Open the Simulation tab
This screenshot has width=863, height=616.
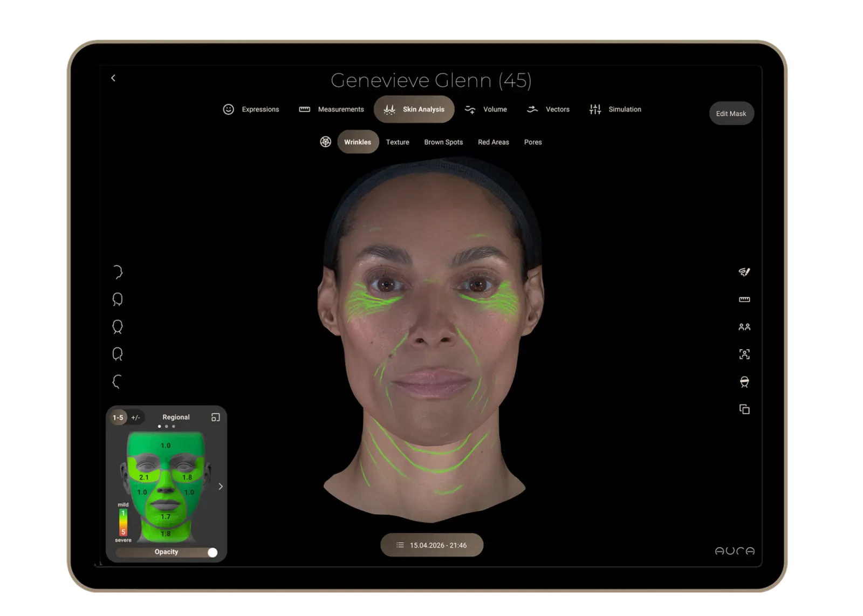615,109
